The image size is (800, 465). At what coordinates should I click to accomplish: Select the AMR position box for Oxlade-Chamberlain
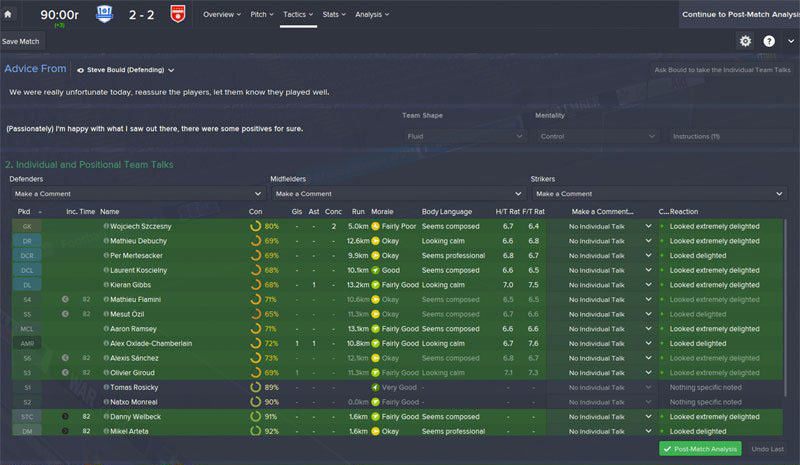(27, 344)
